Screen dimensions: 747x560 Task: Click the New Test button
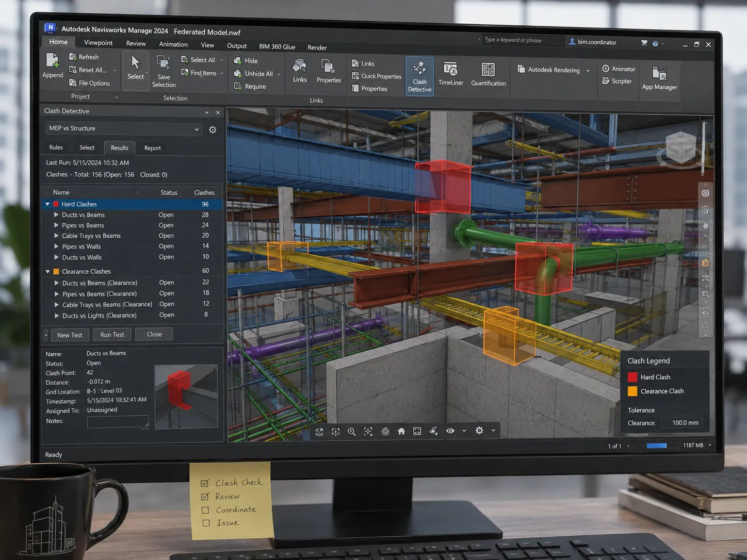70,335
